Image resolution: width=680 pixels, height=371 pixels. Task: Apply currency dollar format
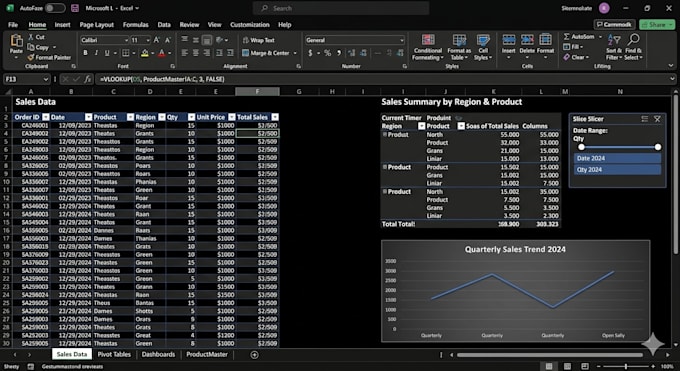(x=310, y=53)
